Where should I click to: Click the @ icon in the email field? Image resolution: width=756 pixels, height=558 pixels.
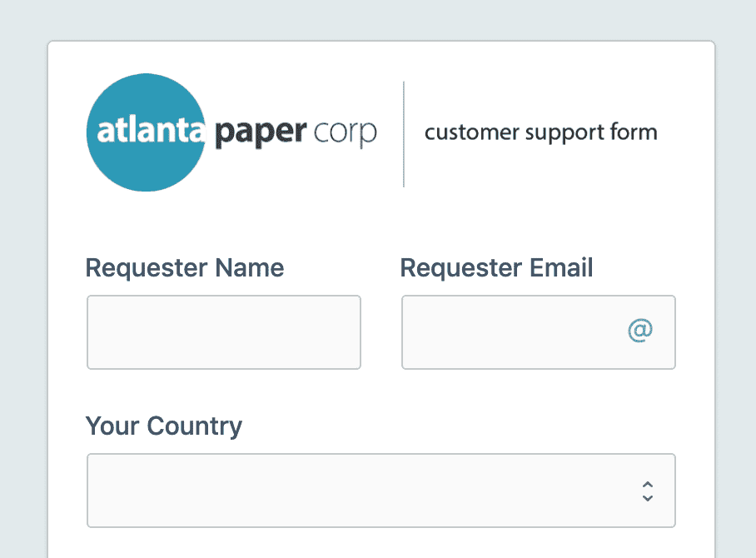point(639,331)
